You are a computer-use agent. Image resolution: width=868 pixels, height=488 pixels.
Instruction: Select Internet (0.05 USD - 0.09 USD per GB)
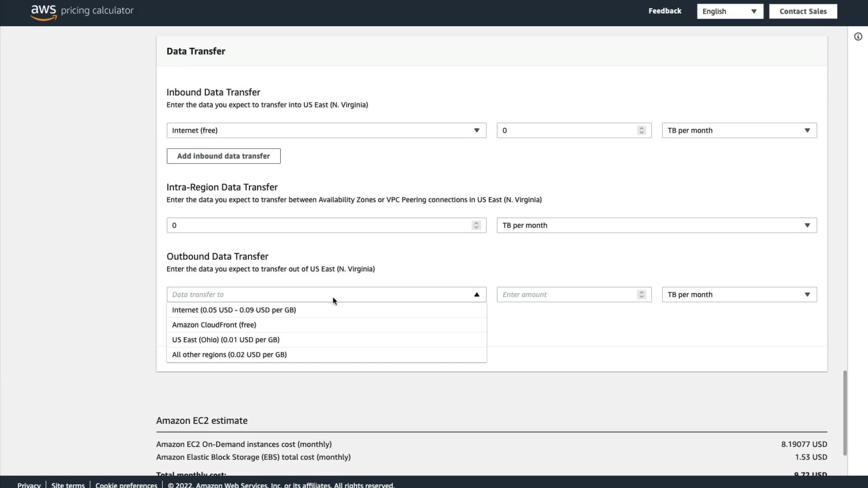(x=234, y=310)
